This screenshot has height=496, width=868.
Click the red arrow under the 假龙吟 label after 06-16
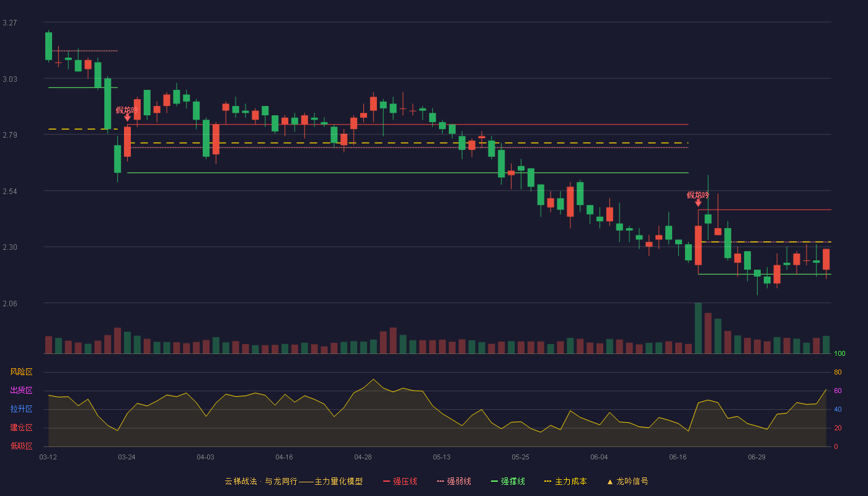pos(698,203)
